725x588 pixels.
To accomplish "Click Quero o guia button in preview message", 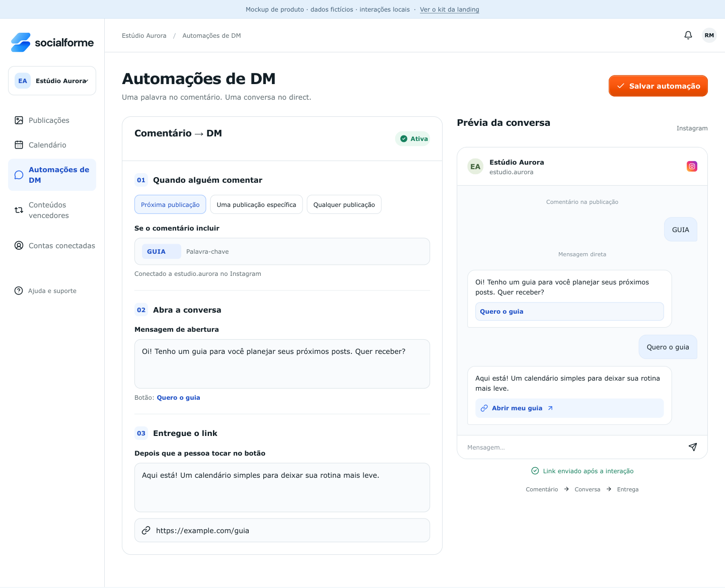I will (x=569, y=312).
